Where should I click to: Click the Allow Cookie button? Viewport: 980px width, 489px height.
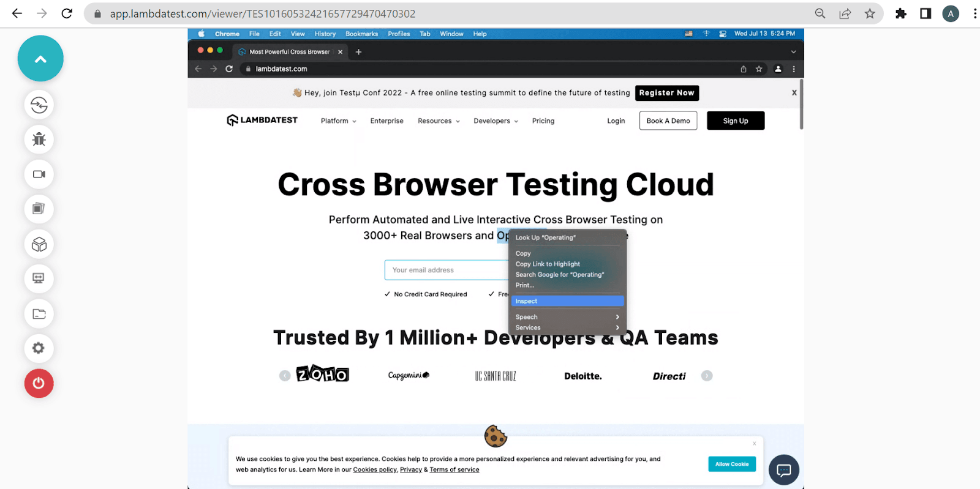[732, 464]
